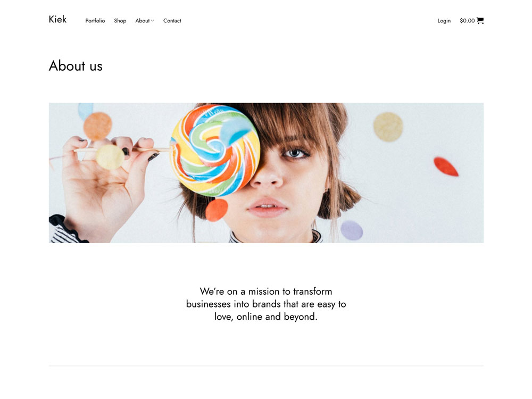Open the Portfolio menu item
Viewport: 532px width, 399px height.
tap(95, 21)
